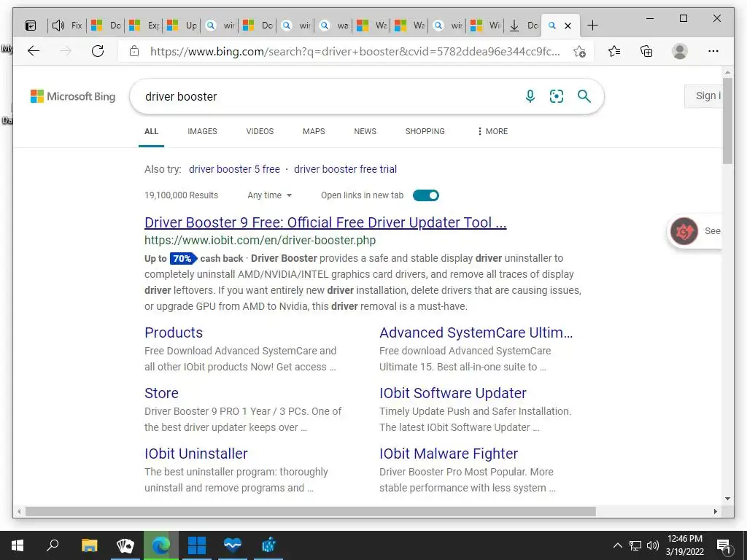Open the Windows Start menu
The width and height of the screenshot is (747, 560).
point(18,545)
